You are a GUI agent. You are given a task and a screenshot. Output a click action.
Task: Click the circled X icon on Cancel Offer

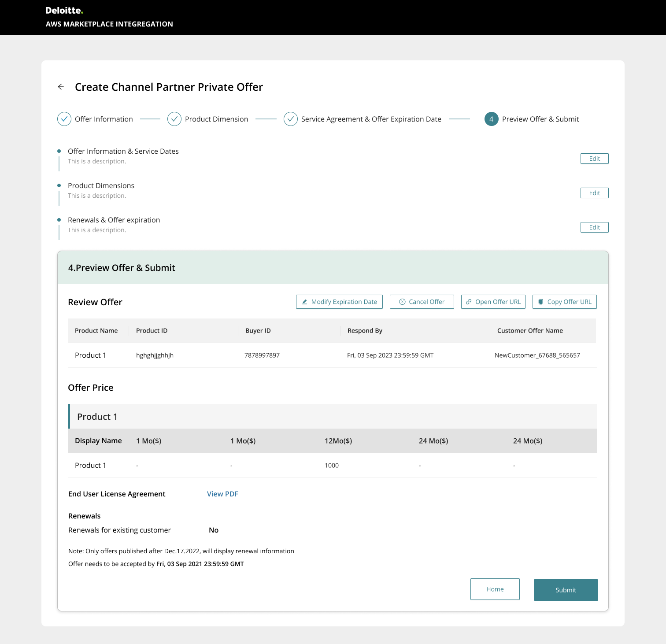tap(402, 302)
